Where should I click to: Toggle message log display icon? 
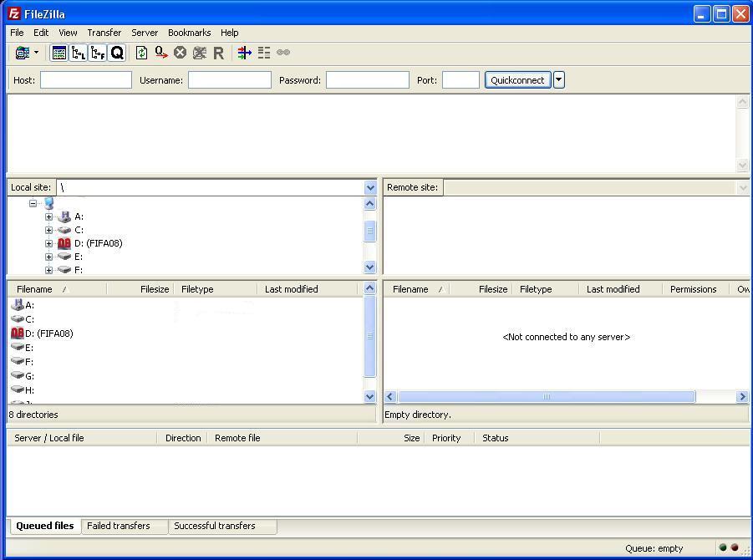tap(59, 53)
